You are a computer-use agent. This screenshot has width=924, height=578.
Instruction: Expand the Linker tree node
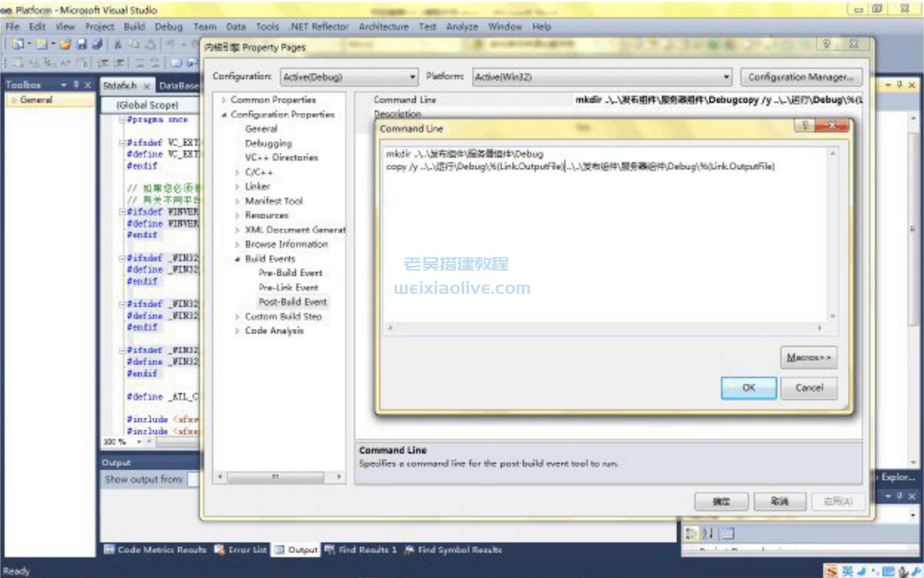237,186
